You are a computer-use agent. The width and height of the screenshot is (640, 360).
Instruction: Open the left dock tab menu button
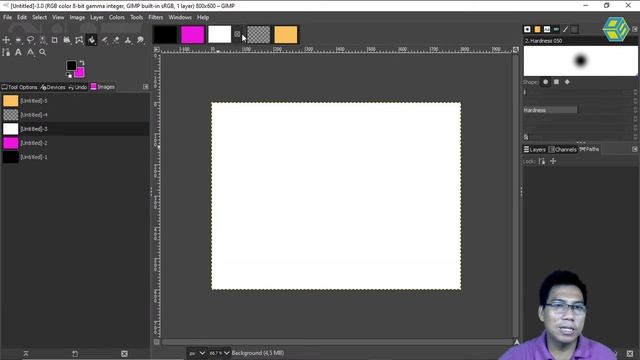point(146,87)
